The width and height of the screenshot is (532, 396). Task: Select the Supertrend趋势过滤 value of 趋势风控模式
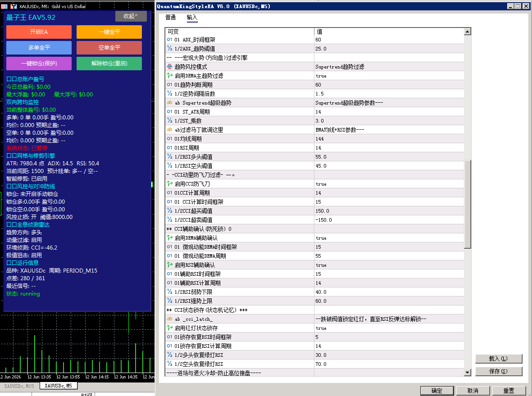coord(340,67)
